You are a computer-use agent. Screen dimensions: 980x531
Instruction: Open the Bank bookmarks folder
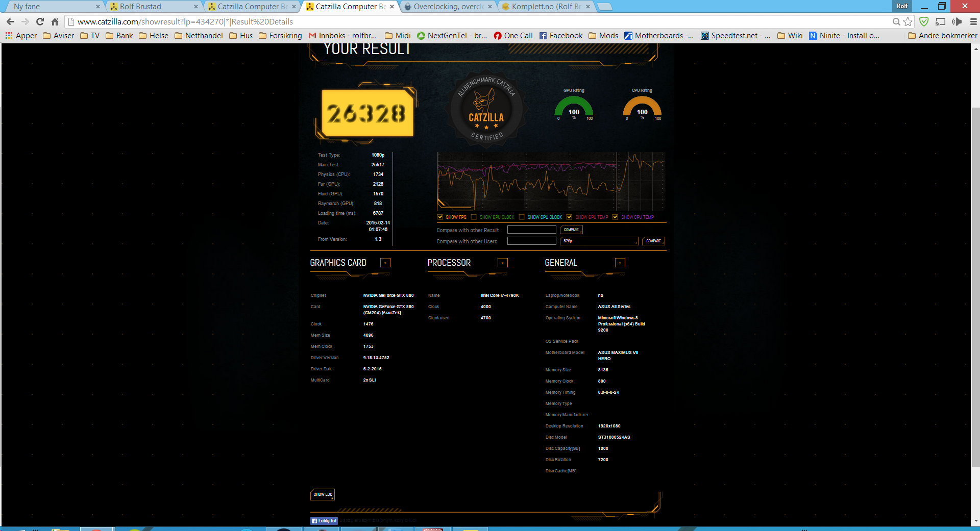coord(119,36)
